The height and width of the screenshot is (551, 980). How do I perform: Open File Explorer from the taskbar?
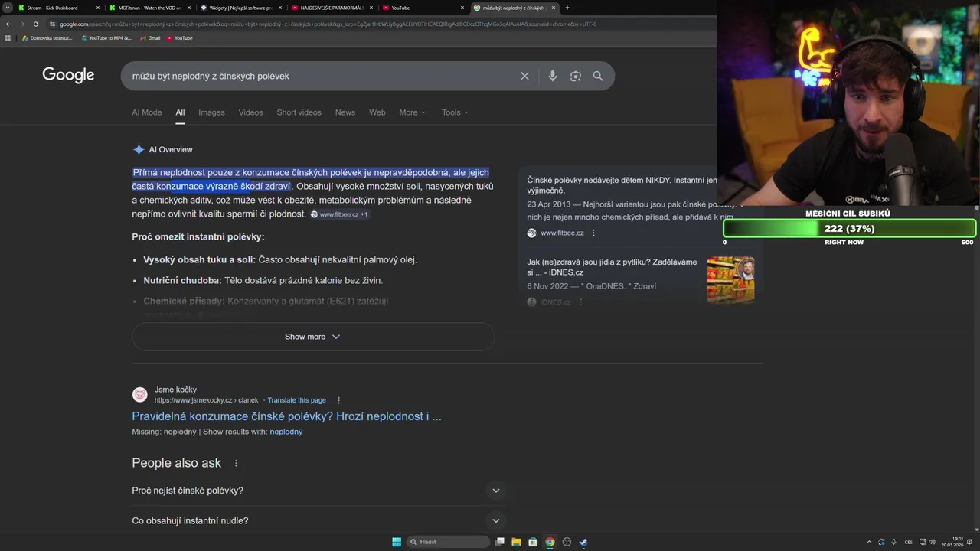tap(516, 542)
